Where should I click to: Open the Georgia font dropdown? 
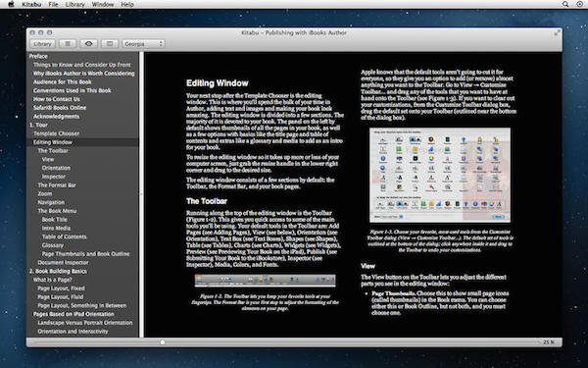143,44
